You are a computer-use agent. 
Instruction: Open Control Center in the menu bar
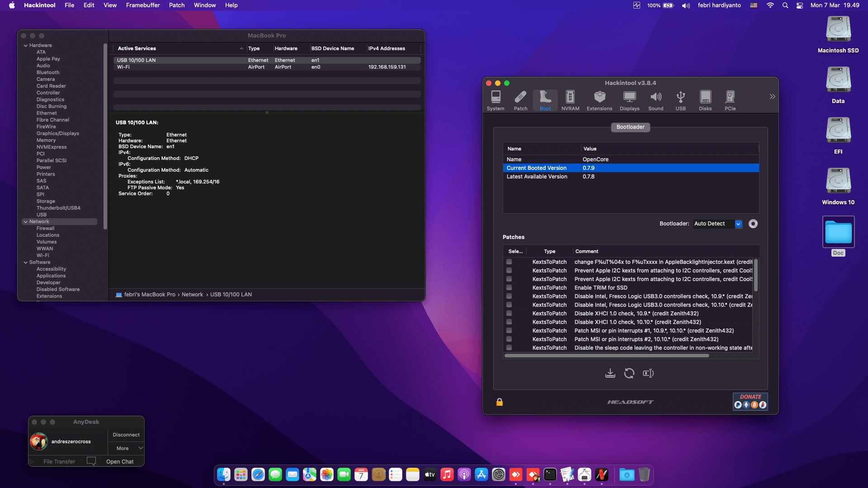tap(800, 5)
